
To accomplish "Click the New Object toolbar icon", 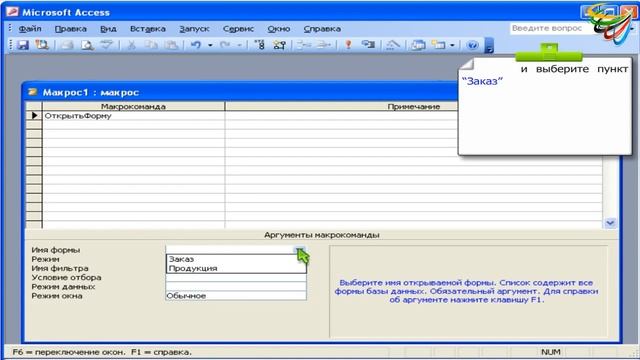I will point(439,45).
